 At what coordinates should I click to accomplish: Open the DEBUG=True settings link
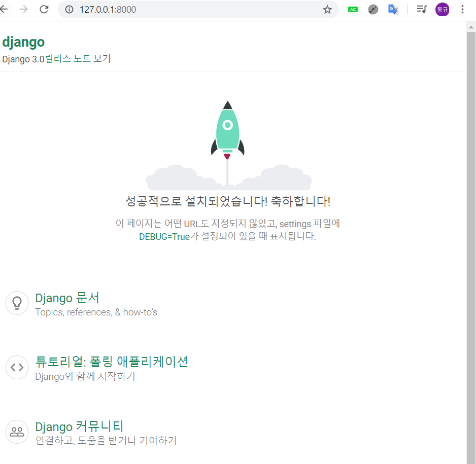coord(164,236)
